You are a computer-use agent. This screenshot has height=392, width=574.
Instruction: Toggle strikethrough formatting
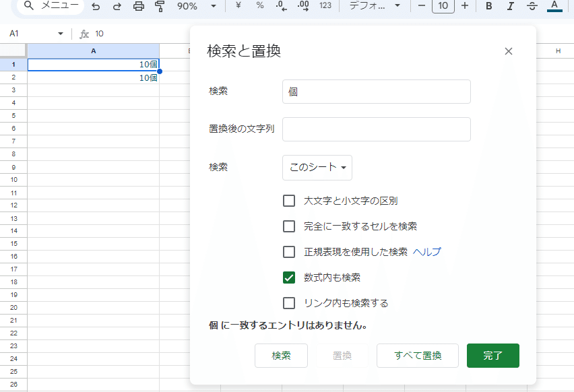532,6
